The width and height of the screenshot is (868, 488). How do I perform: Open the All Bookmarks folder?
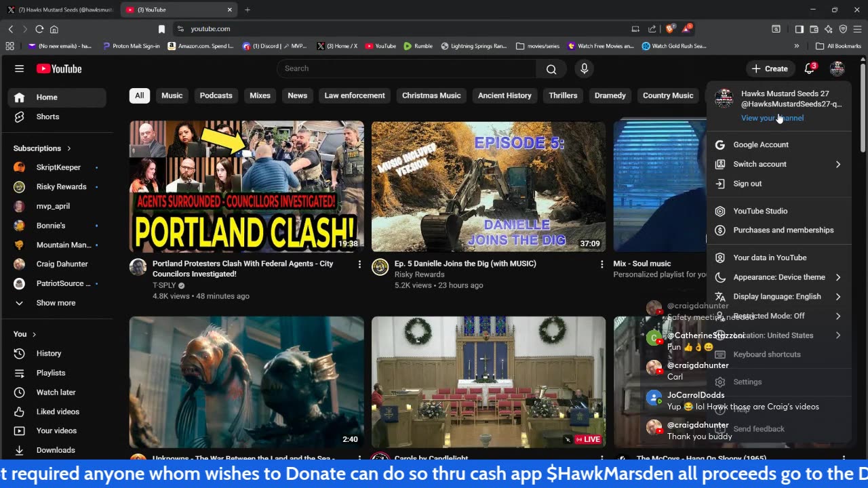coord(838,46)
